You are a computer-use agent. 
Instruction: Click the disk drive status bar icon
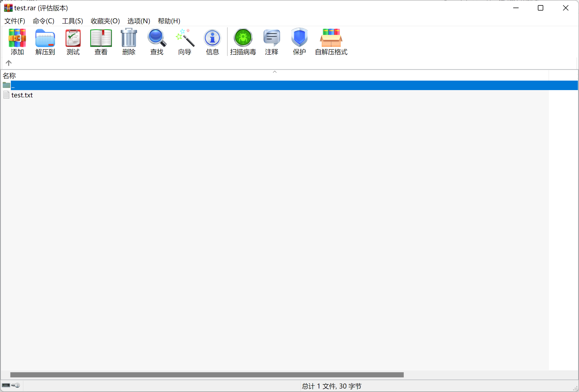pyautogui.click(x=6, y=385)
